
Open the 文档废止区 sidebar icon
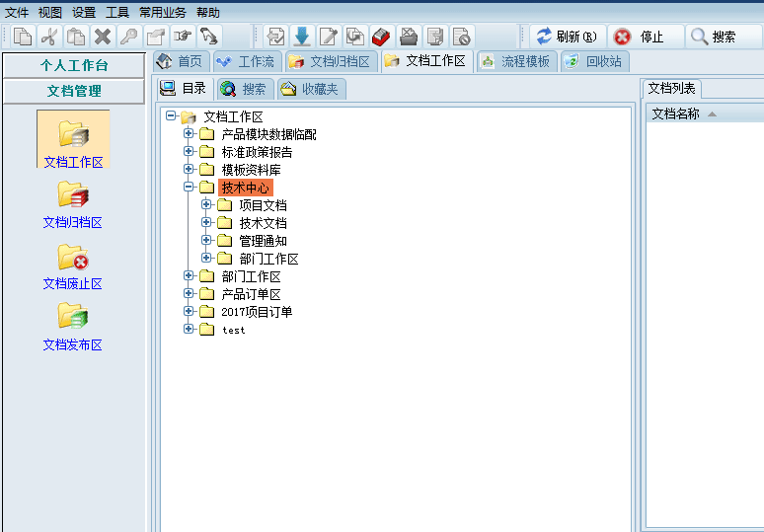click(x=72, y=264)
